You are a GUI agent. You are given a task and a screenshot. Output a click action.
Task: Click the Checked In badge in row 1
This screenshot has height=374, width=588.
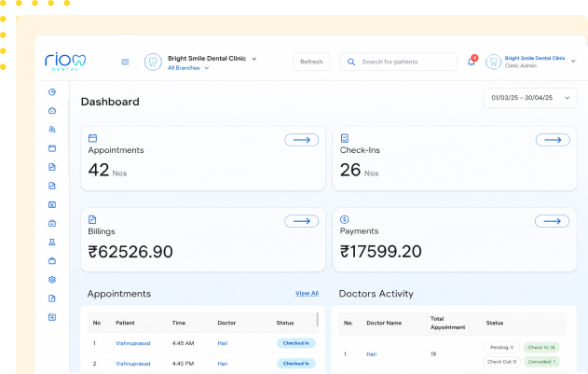tap(296, 343)
